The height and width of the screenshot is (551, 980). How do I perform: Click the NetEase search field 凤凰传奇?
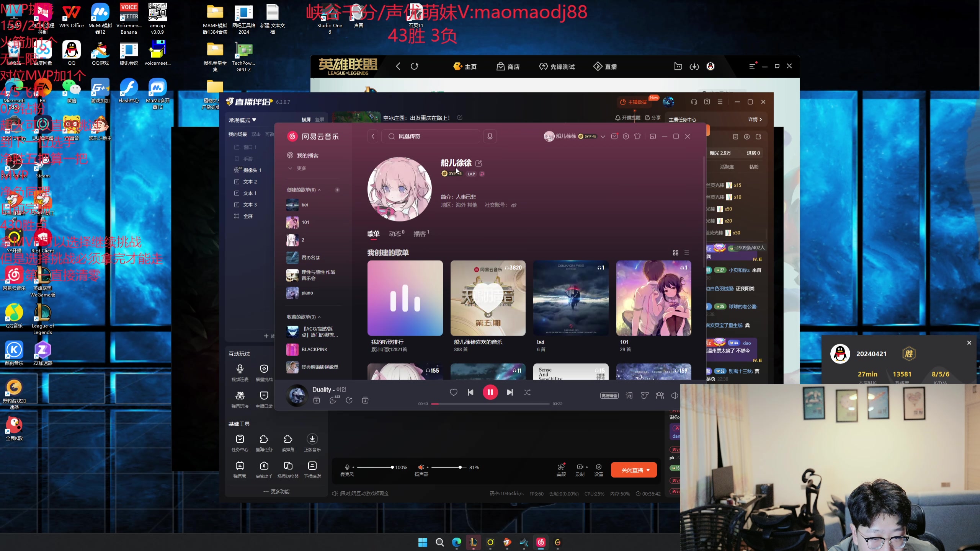click(x=431, y=136)
